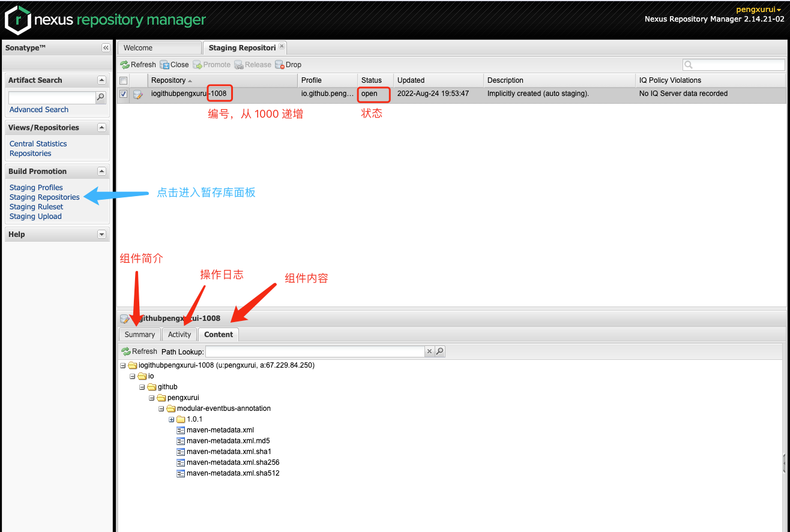This screenshot has height=532, width=790.
Task: Click Close staging repository button
Action: click(174, 65)
